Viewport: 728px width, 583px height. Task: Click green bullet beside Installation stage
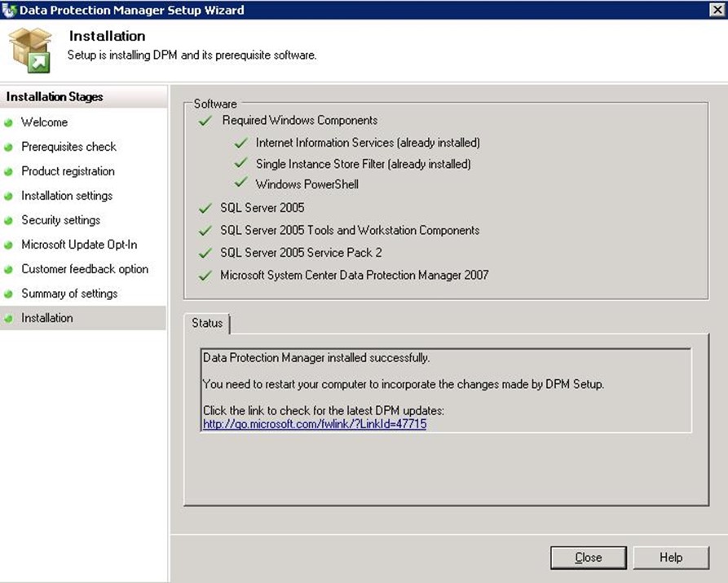click(x=9, y=319)
